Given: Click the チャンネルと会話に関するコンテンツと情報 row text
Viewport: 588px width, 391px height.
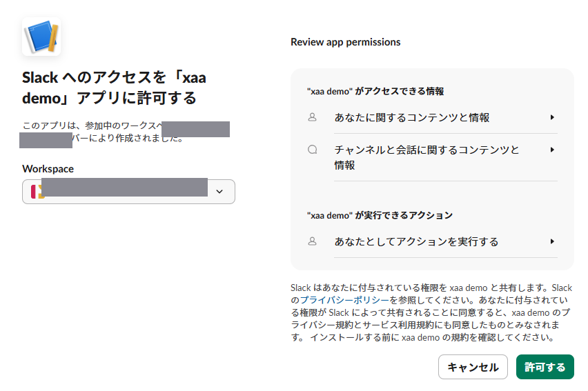Looking at the screenshot, I should pos(427,157).
